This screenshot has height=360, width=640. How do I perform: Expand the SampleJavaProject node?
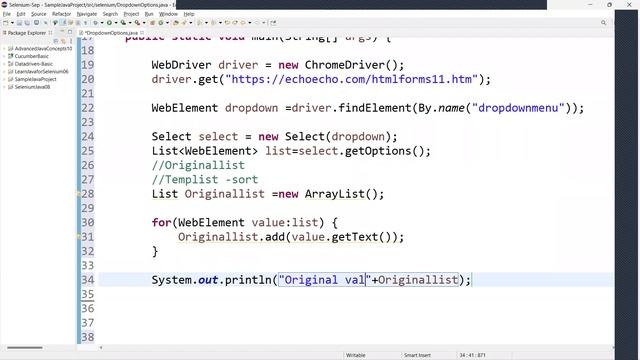coord(4,79)
